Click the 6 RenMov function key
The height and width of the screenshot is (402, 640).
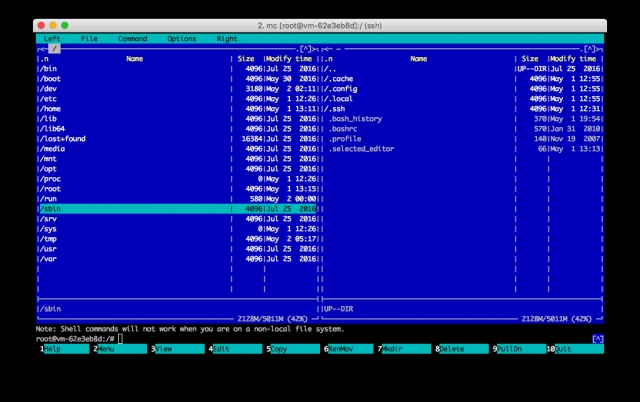click(x=349, y=349)
